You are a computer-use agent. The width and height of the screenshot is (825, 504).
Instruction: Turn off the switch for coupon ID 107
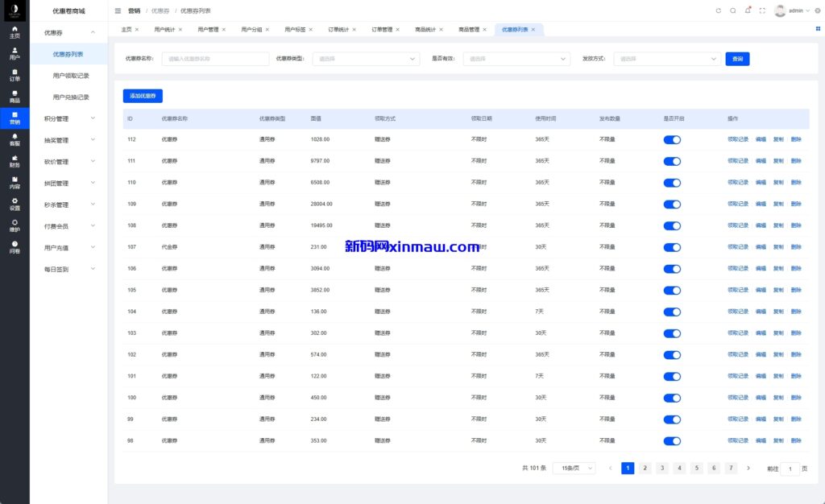point(673,246)
